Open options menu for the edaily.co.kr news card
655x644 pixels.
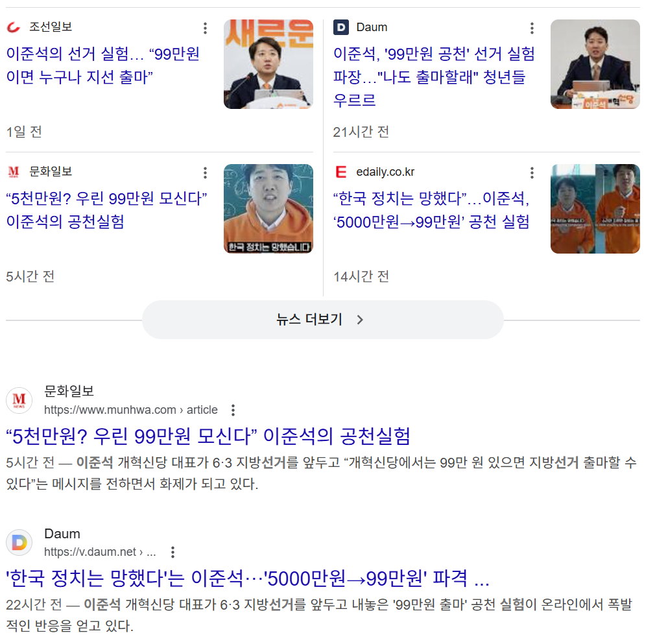(x=532, y=173)
